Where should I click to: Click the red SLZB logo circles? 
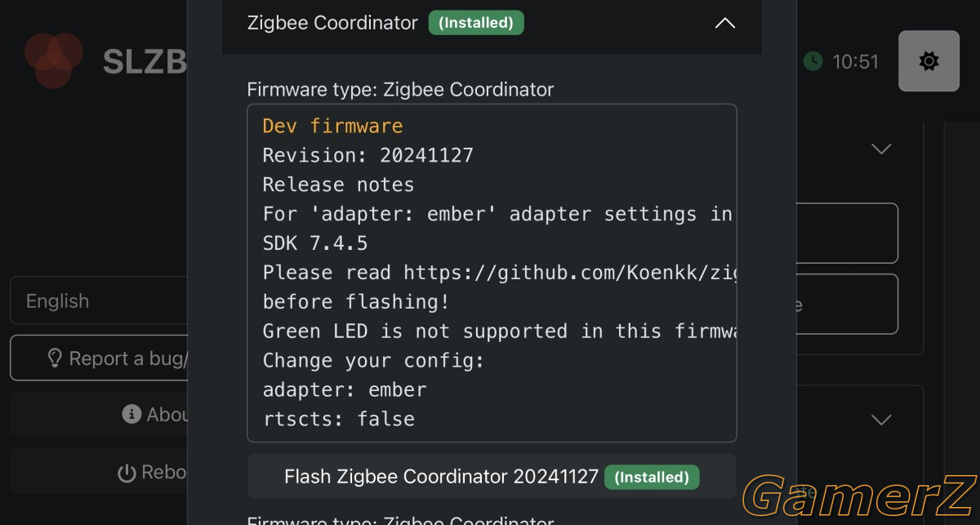53,60
